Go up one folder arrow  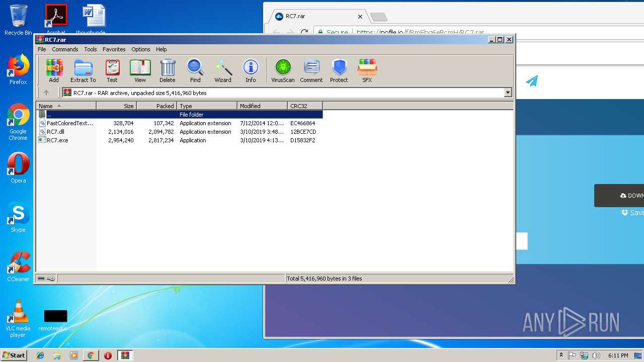click(x=46, y=93)
